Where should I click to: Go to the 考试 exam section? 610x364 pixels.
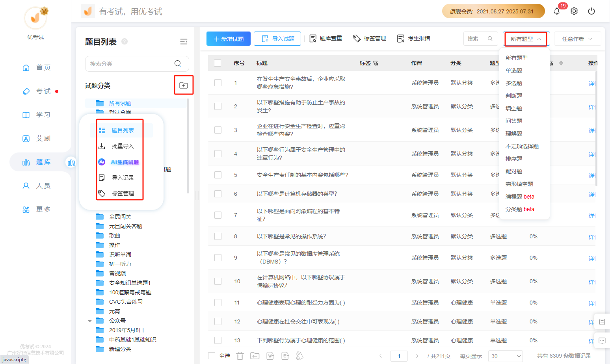(x=36, y=91)
